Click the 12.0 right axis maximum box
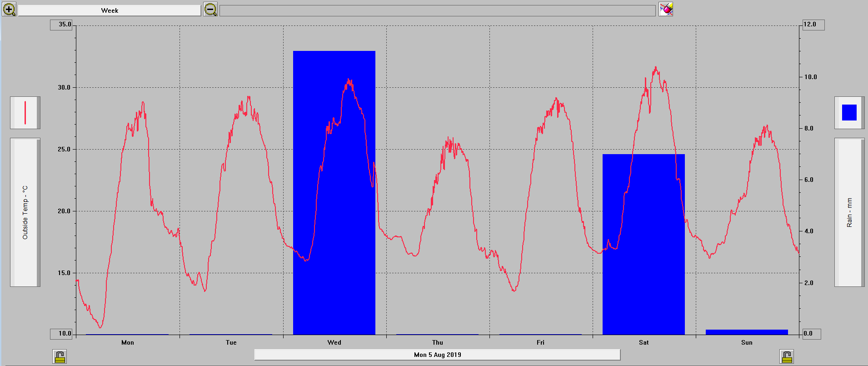 pos(813,25)
